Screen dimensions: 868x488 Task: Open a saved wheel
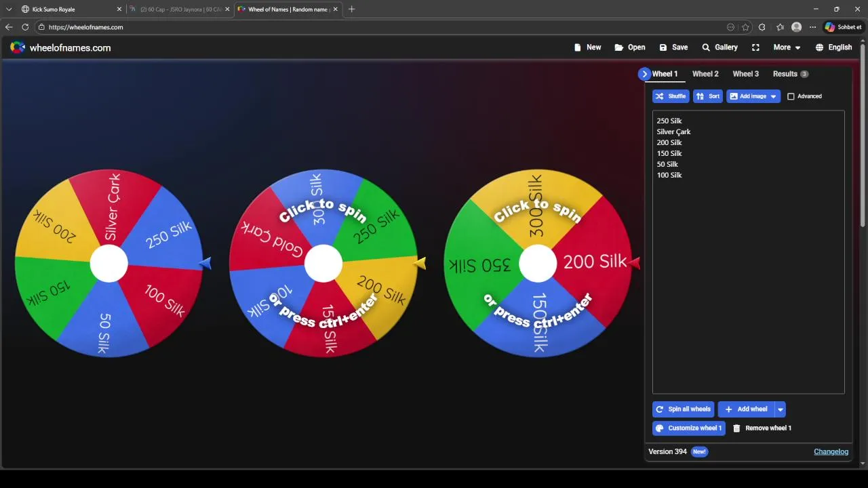(630, 47)
